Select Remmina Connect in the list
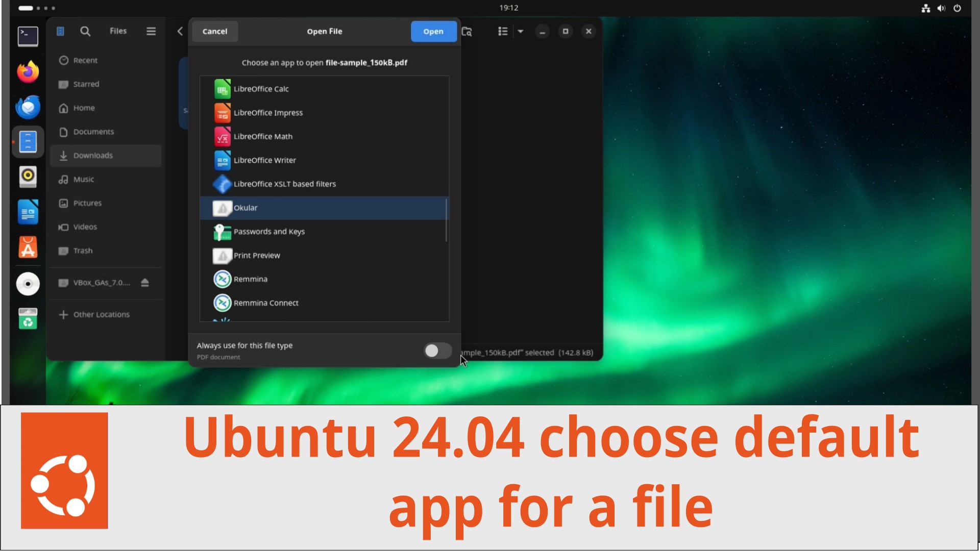 266,303
